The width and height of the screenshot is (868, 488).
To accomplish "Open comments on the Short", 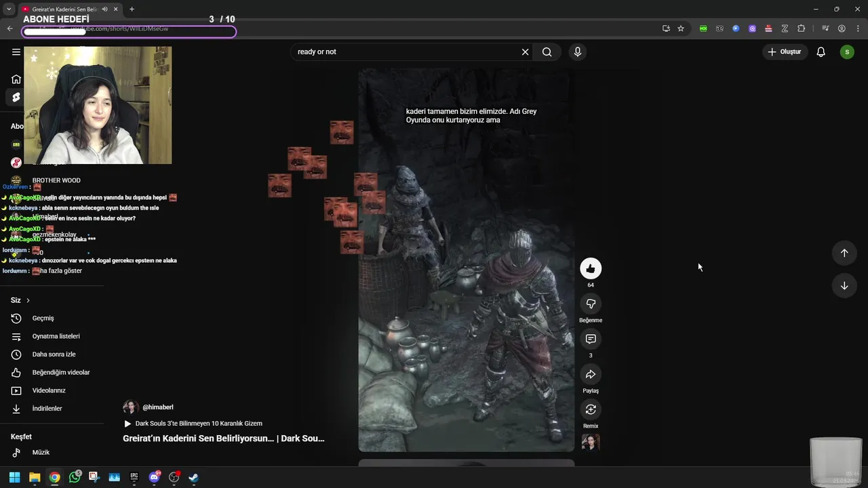I will (591, 339).
